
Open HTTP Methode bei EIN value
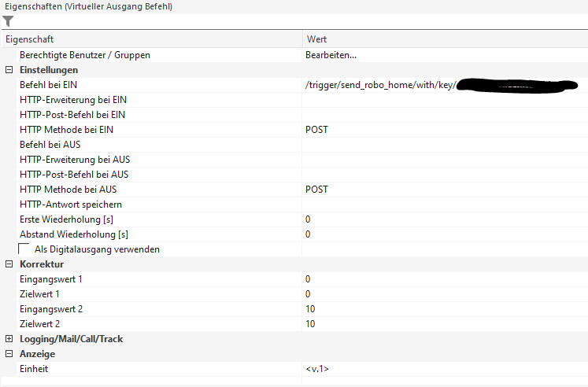[441, 130]
